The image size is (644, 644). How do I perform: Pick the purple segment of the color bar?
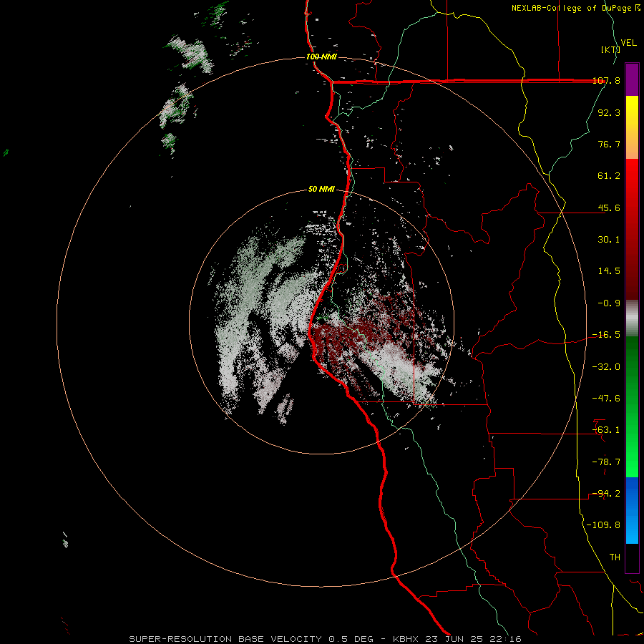tap(632, 79)
